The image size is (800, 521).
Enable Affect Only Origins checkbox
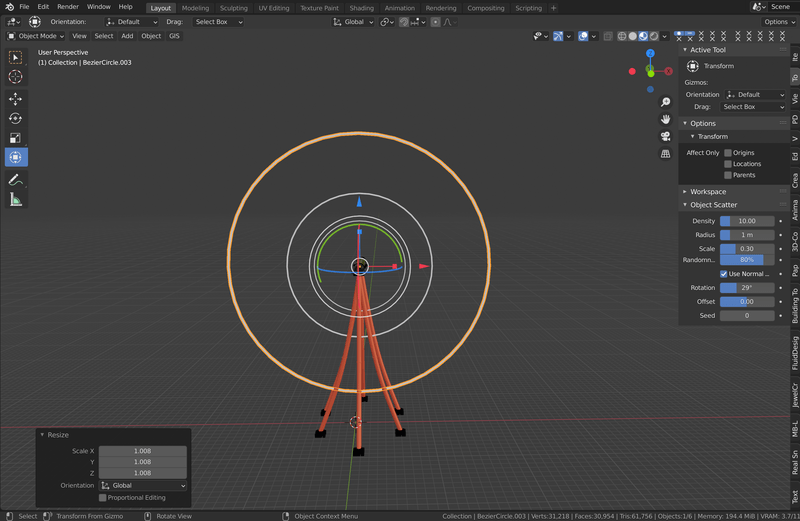tap(728, 153)
